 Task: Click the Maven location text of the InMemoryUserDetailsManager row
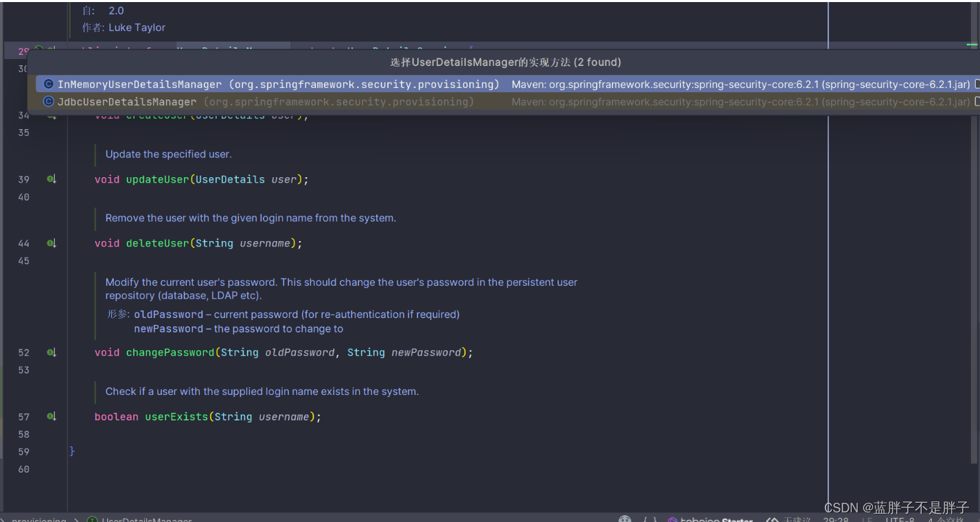pos(740,84)
